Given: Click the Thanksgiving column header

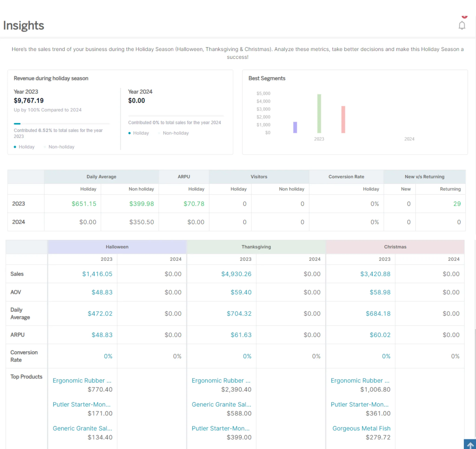Looking at the screenshot, I should [256, 247].
